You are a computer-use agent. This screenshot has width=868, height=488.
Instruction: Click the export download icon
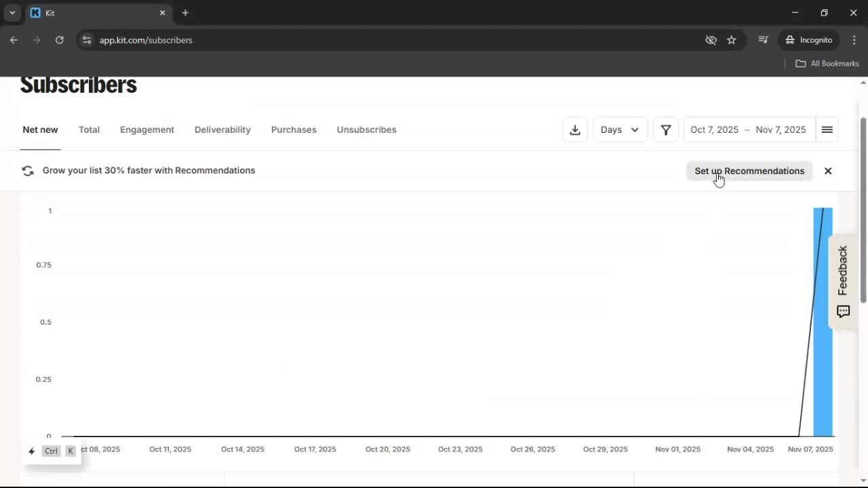(x=574, y=129)
